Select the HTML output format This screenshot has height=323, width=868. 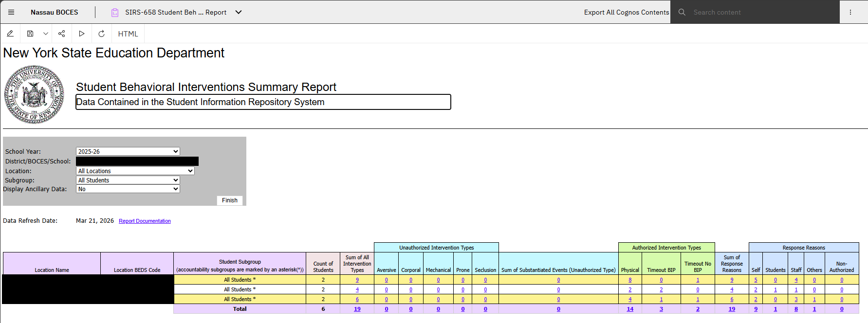(x=128, y=34)
